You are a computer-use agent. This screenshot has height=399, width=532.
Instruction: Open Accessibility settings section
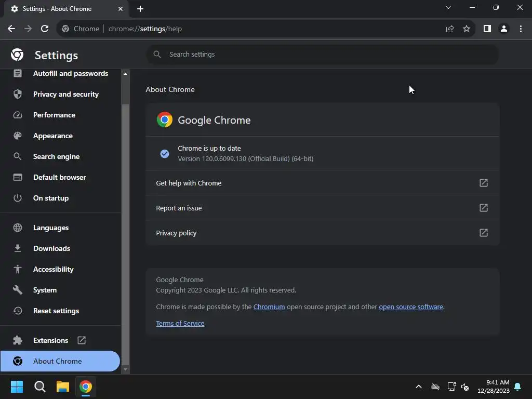click(x=60, y=269)
